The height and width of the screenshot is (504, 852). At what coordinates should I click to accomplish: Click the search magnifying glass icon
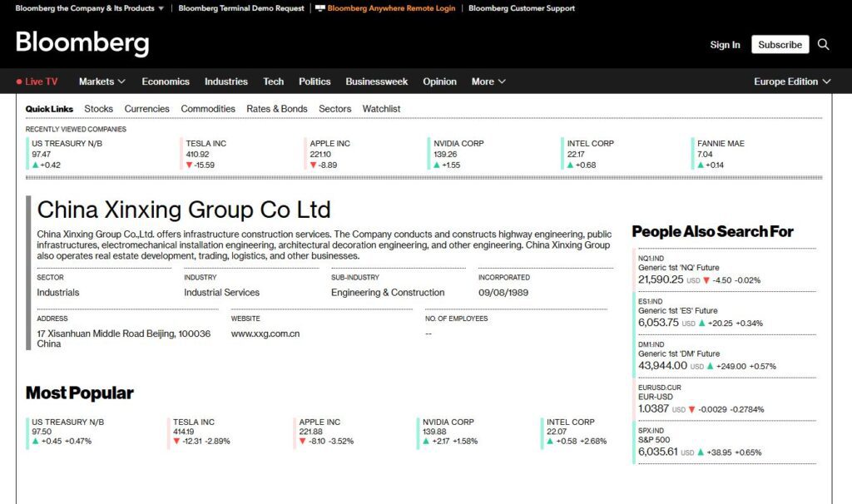[x=823, y=45]
